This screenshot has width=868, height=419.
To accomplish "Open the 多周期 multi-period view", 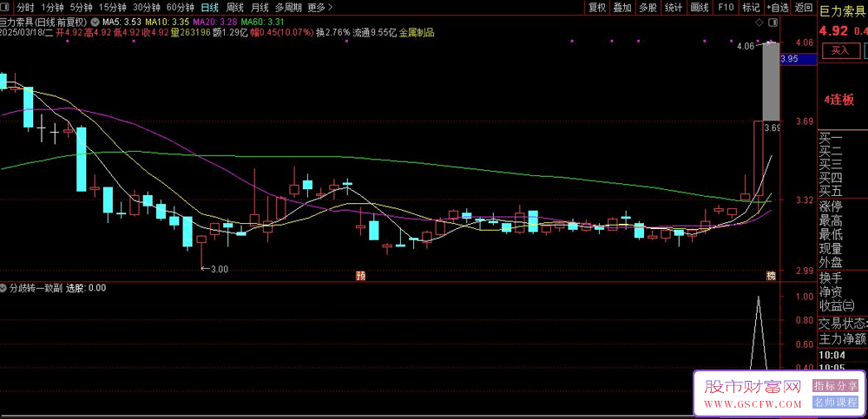I will 288,7.
